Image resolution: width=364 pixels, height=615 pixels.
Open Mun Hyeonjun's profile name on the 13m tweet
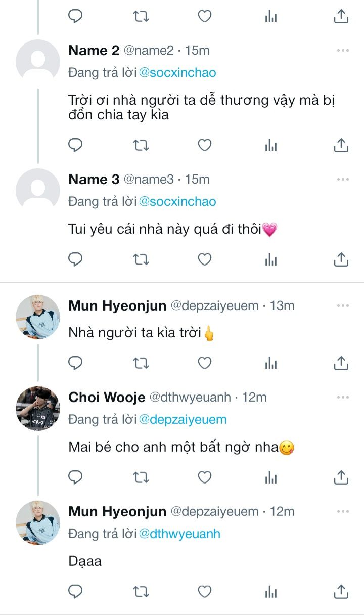coord(117,306)
